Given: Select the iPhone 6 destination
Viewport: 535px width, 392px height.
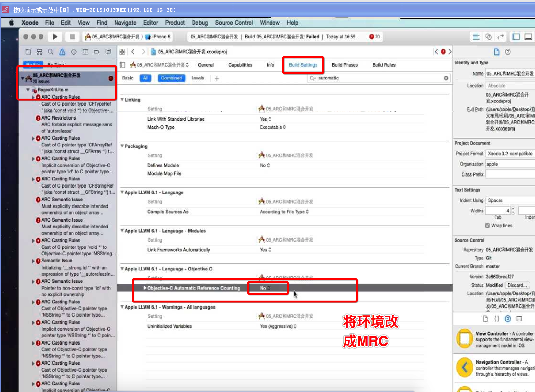Looking at the screenshot, I should (x=158, y=37).
